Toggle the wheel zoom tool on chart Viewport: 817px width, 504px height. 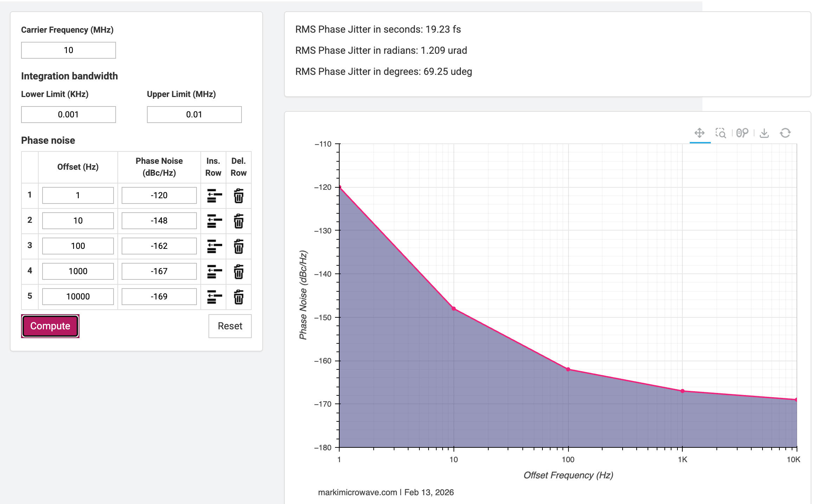tap(742, 133)
